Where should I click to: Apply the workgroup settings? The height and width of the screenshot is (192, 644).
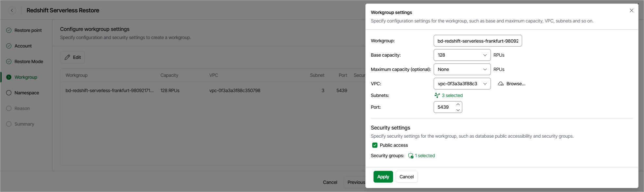pyautogui.click(x=383, y=177)
